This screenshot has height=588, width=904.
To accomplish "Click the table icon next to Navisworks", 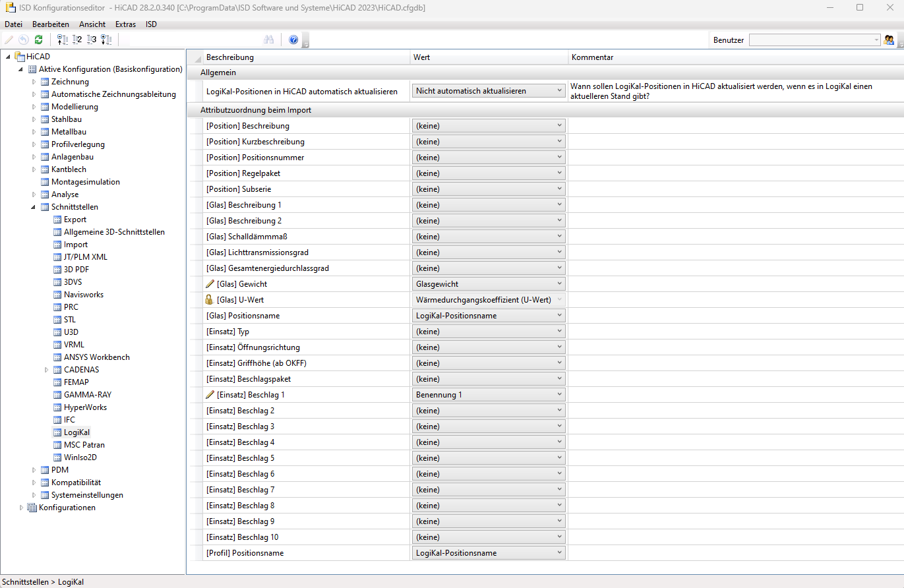I will (x=57, y=295).
